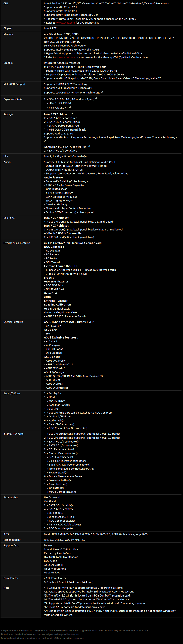Click the Accessories section label
The width and height of the screenshot is (183, 644).
click(11, 498)
